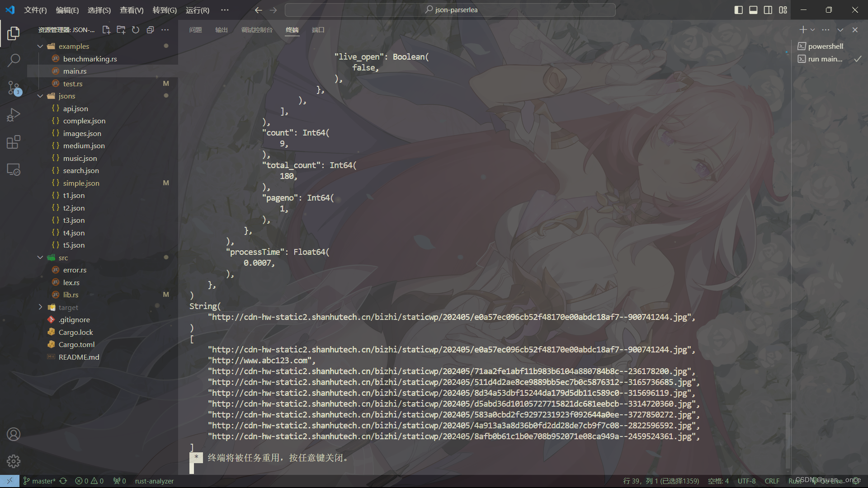This screenshot has height=488, width=868.
Task: Open README.md file
Action: (x=103, y=357)
